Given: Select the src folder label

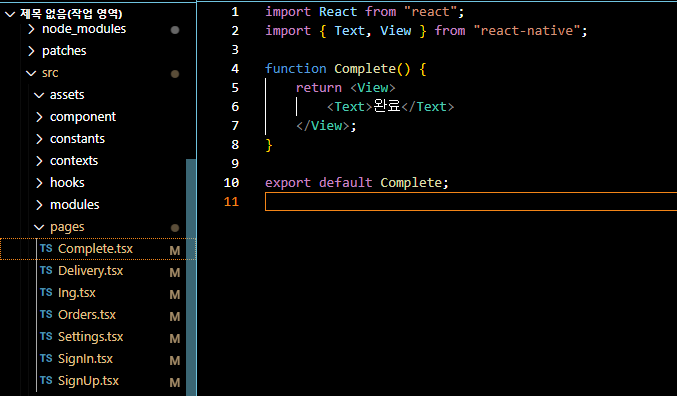Looking at the screenshot, I should 50,73.
